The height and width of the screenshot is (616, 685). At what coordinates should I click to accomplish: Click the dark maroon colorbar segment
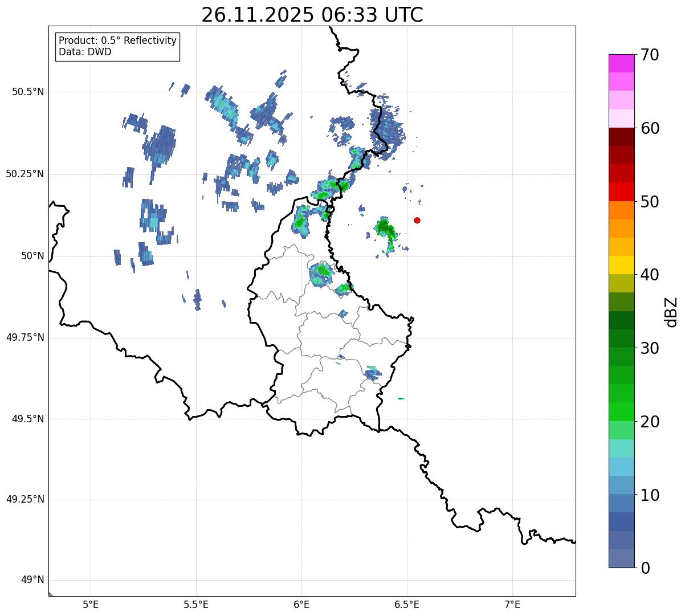coord(621,137)
